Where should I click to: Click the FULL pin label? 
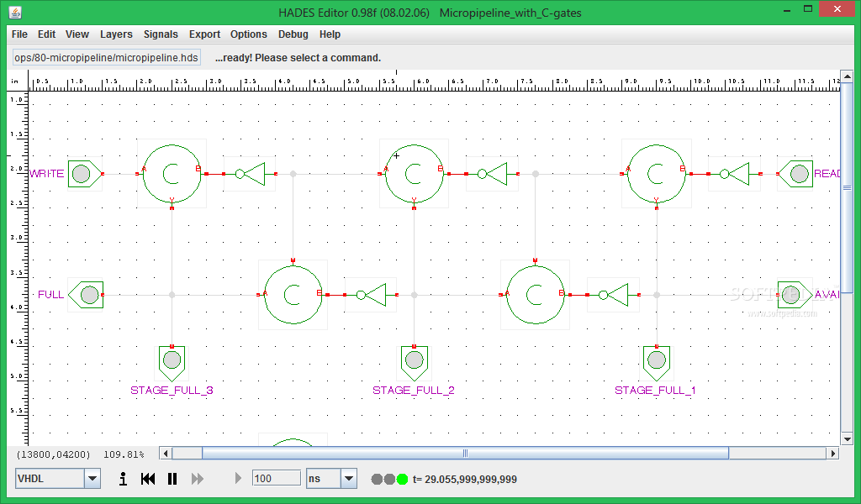point(51,295)
